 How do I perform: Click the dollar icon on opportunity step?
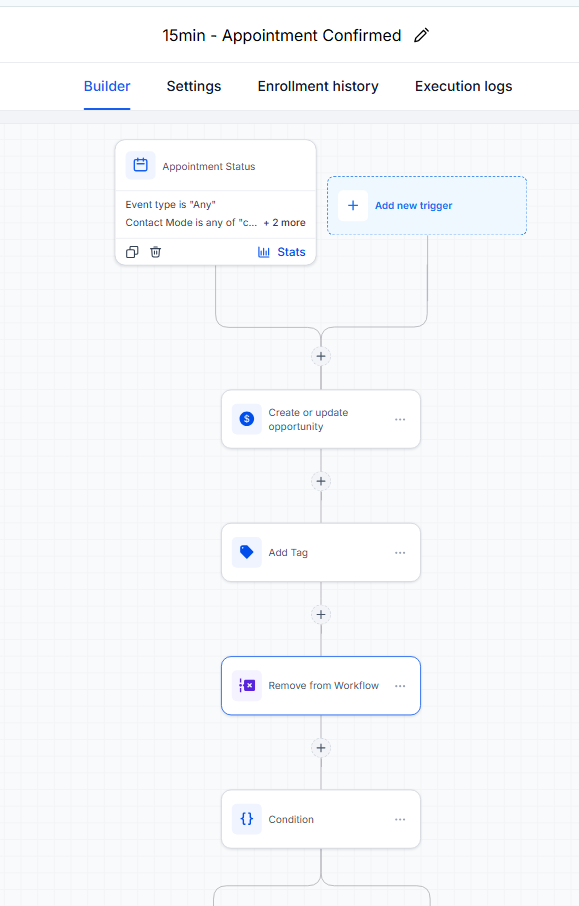click(x=247, y=419)
